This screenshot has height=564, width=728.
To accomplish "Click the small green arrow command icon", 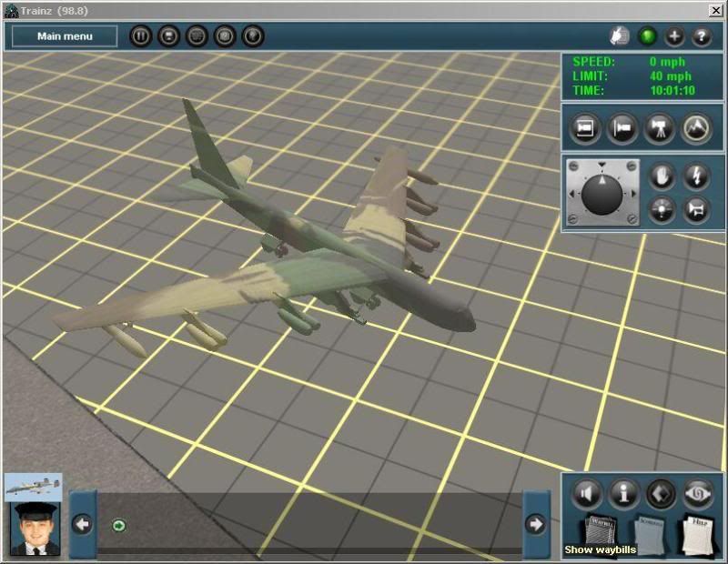I will (119, 526).
